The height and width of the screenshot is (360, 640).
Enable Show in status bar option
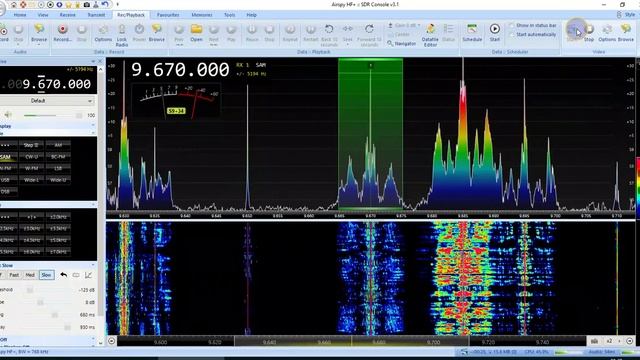[x=533, y=25]
